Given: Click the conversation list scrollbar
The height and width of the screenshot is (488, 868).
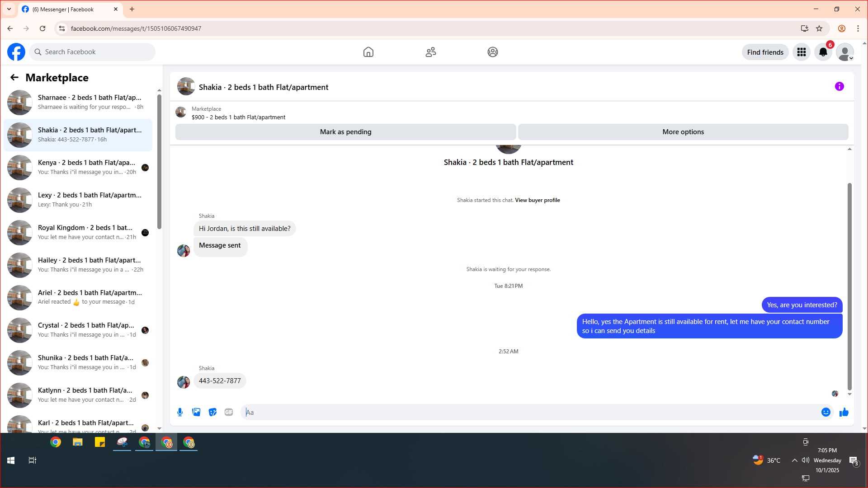Looking at the screenshot, I should coord(159,162).
